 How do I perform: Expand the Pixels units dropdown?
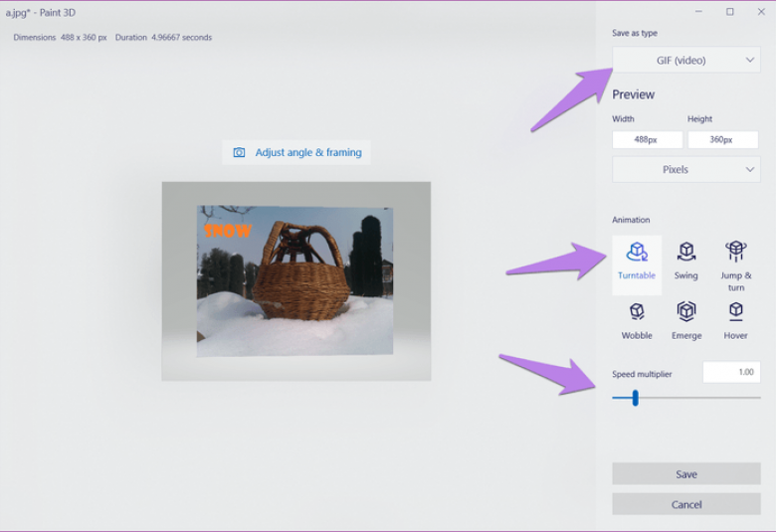685,169
